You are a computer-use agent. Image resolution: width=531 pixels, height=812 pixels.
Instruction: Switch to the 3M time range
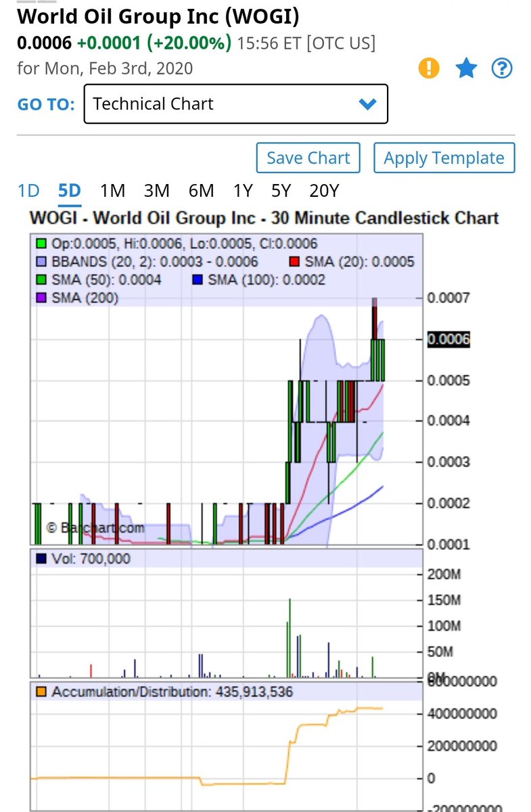pyautogui.click(x=156, y=191)
